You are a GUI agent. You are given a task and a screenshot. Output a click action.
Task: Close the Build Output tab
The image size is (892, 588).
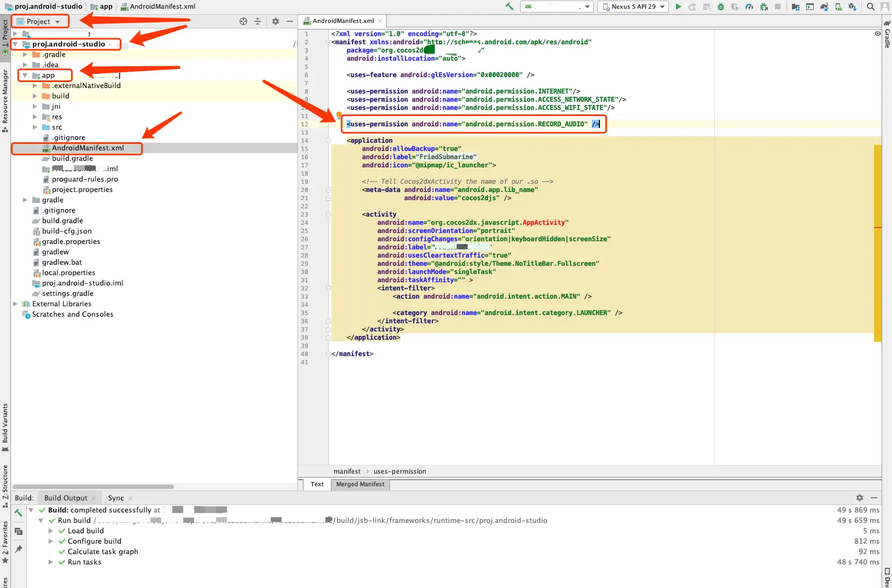94,498
